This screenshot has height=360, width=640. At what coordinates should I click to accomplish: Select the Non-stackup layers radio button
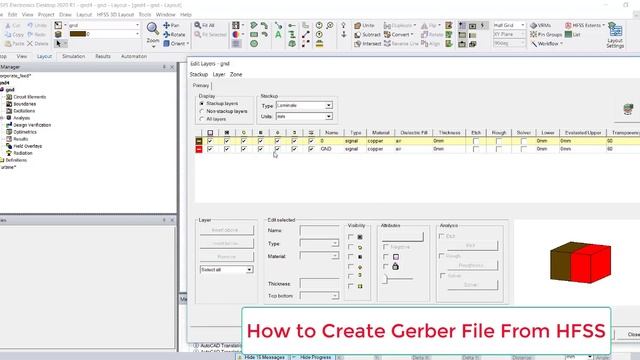point(202,111)
